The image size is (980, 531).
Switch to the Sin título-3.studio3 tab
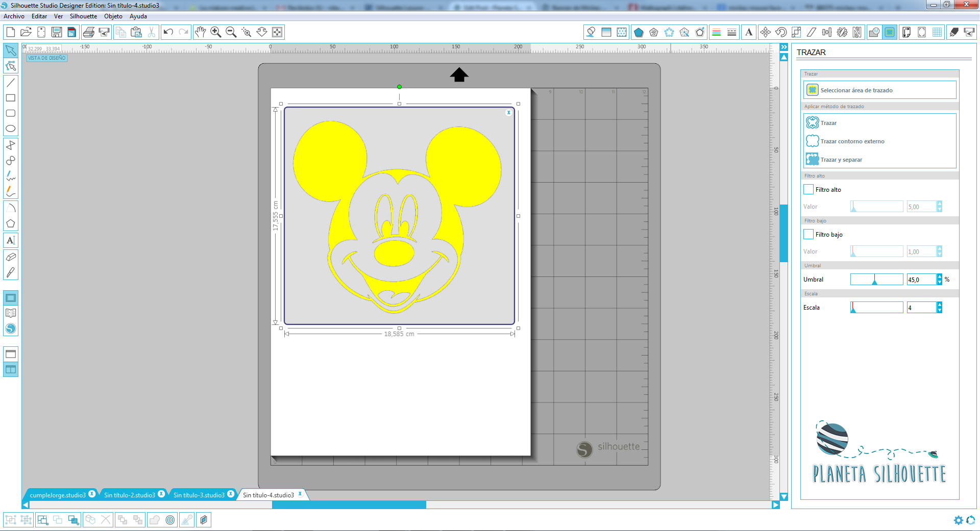point(199,495)
